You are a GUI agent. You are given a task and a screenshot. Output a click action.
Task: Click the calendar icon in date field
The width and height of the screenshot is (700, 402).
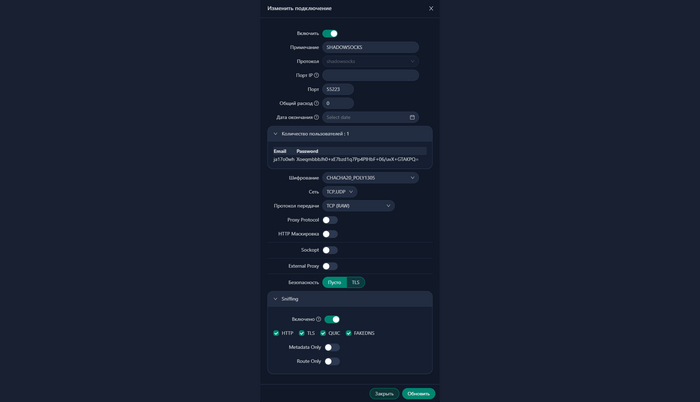pyautogui.click(x=412, y=117)
